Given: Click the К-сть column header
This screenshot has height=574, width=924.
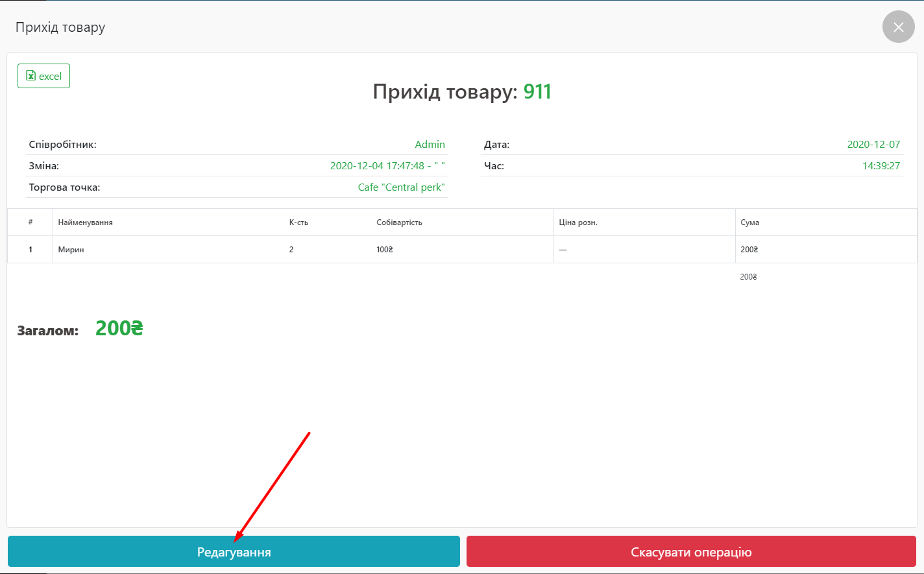Looking at the screenshot, I should 298,222.
